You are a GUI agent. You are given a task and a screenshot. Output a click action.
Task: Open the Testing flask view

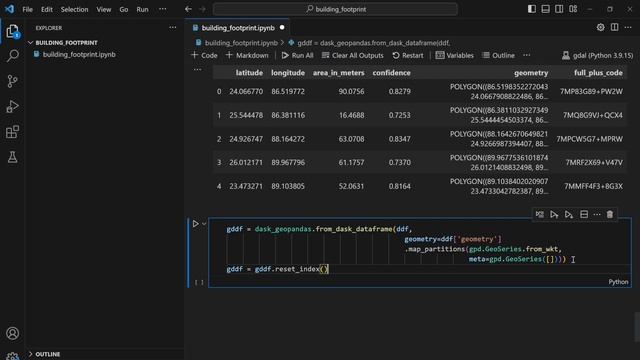coord(13,157)
